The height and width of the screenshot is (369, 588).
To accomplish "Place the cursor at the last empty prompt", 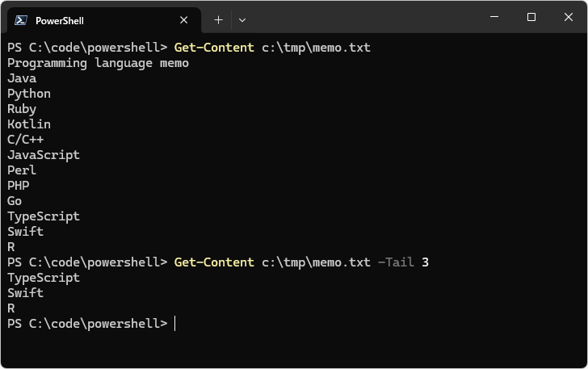I will pyautogui.click(x=174, y=323).
